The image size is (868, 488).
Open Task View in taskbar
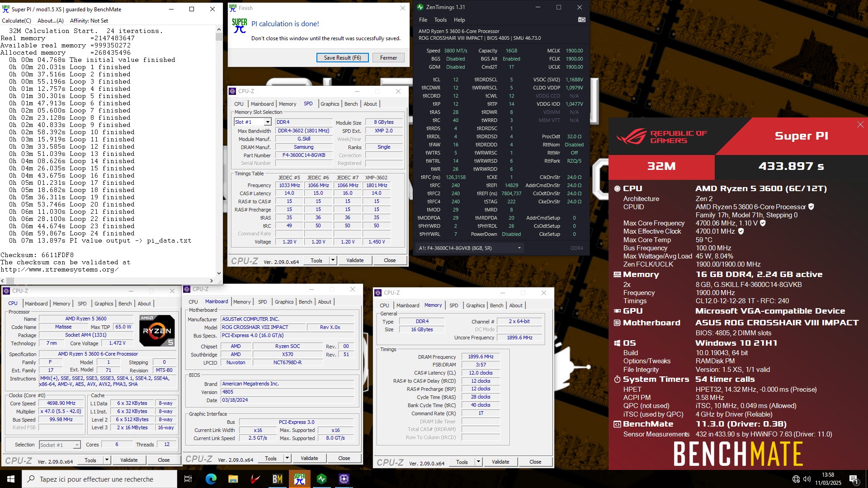[188, 479]
